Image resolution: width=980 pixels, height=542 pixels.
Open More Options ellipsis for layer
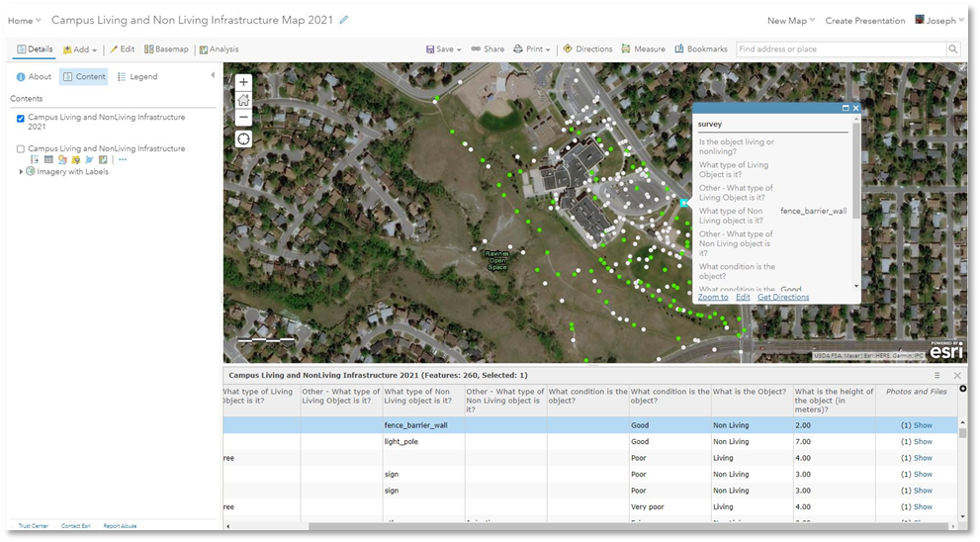pyautogui.click(x=123, y=160)
